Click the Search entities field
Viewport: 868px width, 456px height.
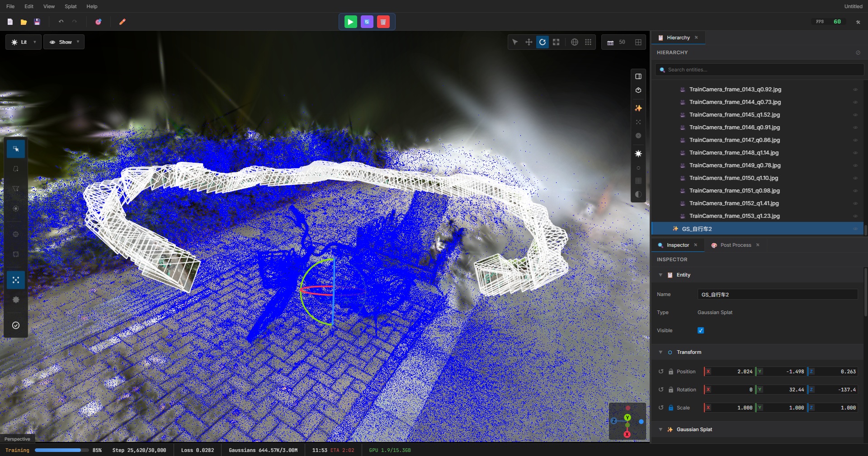pyautogui.click(x=759, y=70)
